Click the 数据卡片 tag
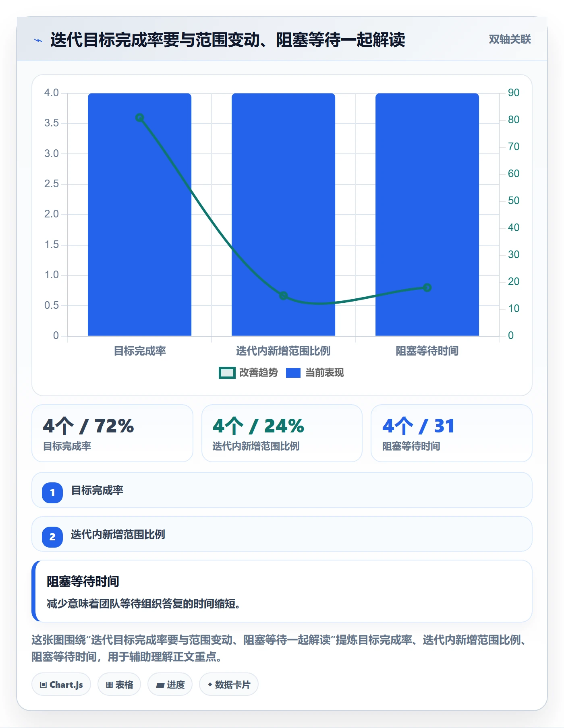This screenshot has width=564, height=728. click(x=229, y=685)
